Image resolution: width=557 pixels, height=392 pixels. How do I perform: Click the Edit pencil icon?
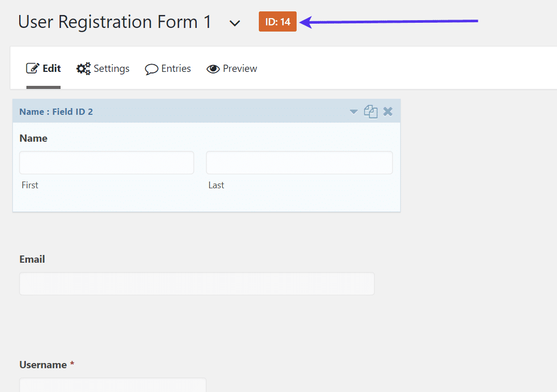tap(33, 68)
